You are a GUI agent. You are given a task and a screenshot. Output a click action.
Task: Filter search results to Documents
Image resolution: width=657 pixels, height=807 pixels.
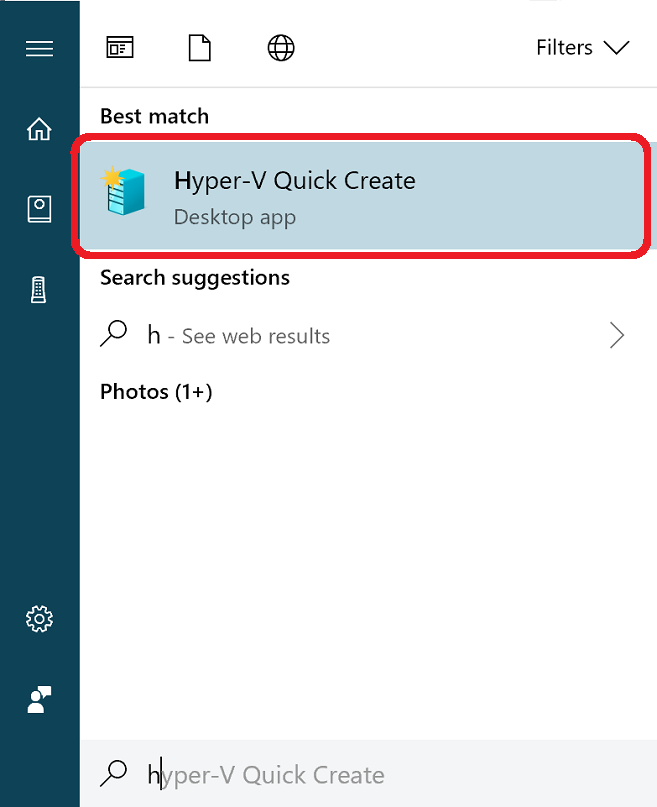click(199, 47)
